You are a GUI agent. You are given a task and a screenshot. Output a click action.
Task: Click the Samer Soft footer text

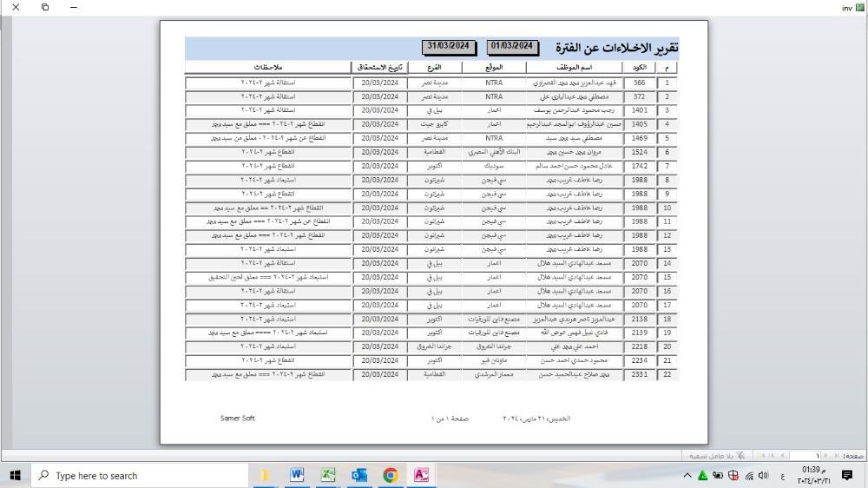238,419
